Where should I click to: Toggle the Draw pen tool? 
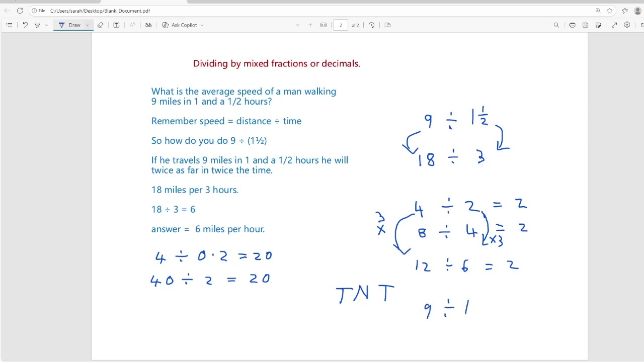coord(69,25)
